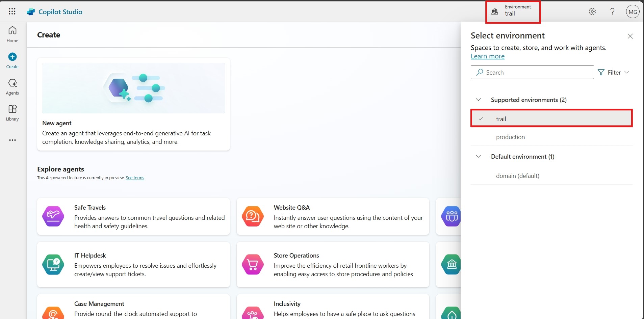Select the Safe Travels agent template
This screenshot has width=644, height=319.
pos(133,216)
